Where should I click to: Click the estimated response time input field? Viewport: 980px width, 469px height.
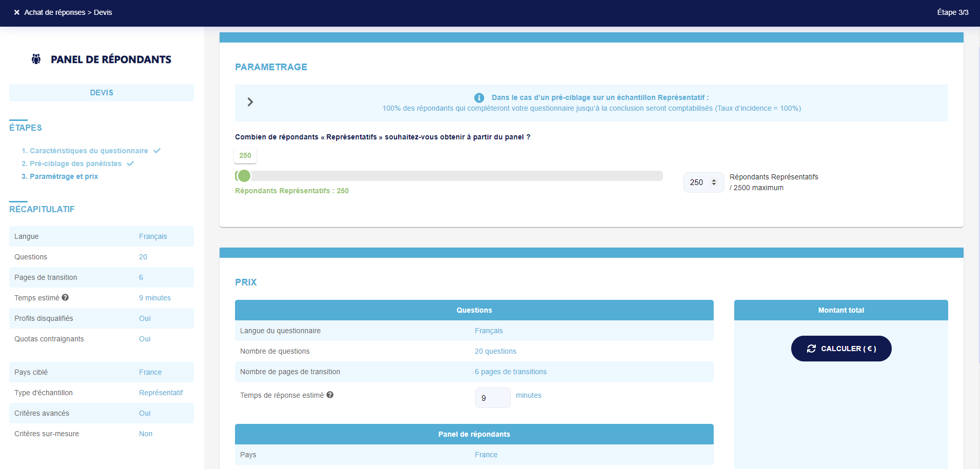click(x=492, y=397)
